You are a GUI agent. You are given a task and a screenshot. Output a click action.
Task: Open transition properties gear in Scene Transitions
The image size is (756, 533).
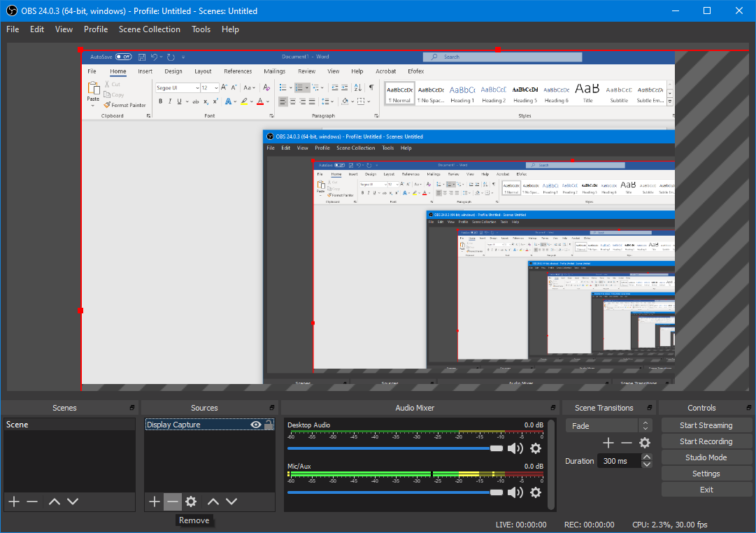(645, 443)
